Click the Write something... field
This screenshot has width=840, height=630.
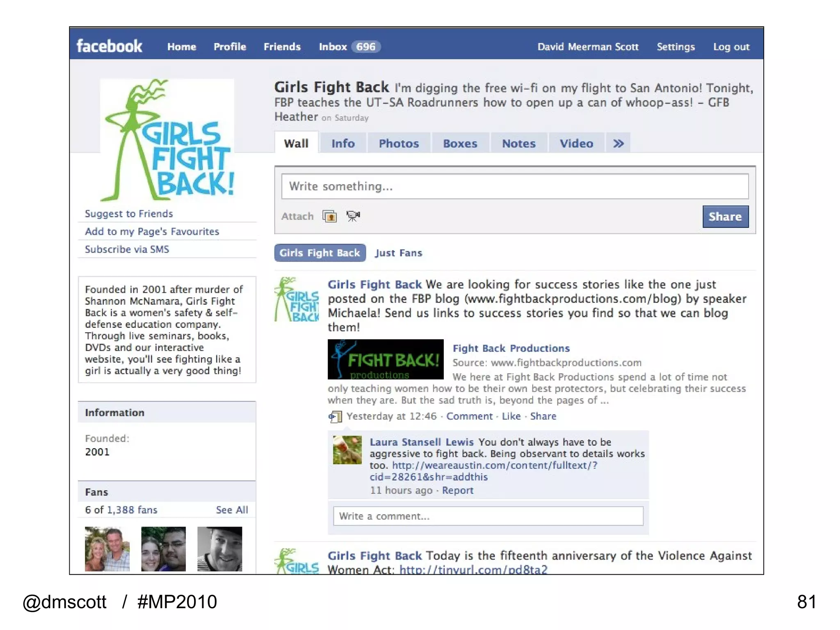coord(515,186)
